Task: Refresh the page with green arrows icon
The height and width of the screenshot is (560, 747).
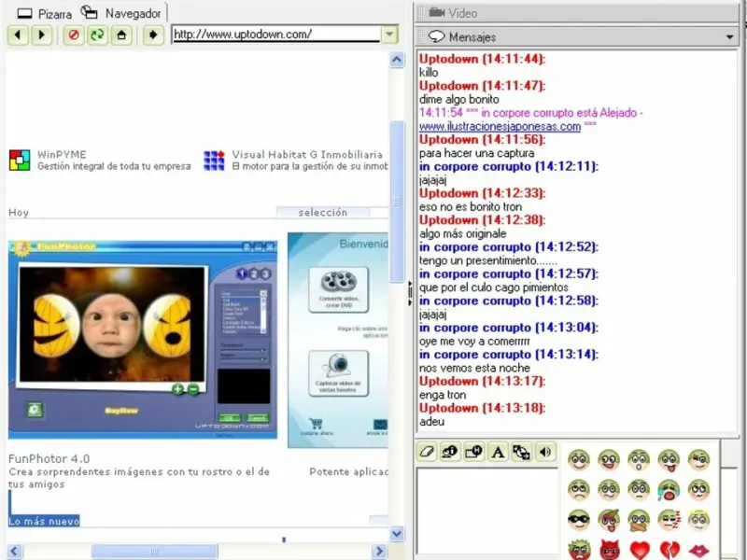Action: click(98, 35)
